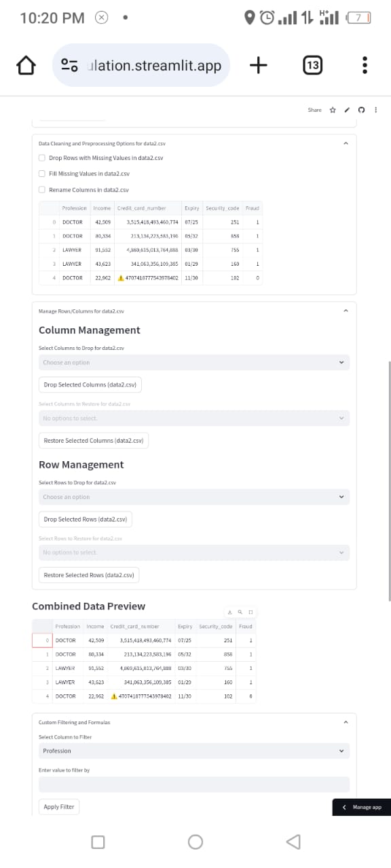
Task: Click Fraud column header in upper data2.csv table
Action: click(x=253, y=208)
